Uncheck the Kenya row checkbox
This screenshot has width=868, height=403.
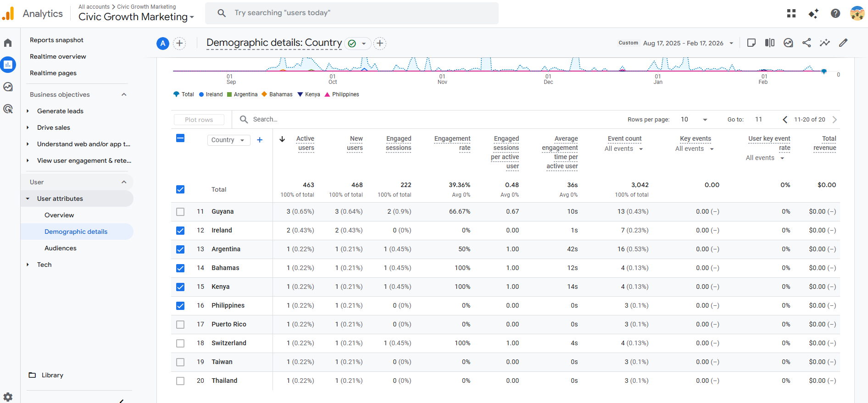point(180,287)
